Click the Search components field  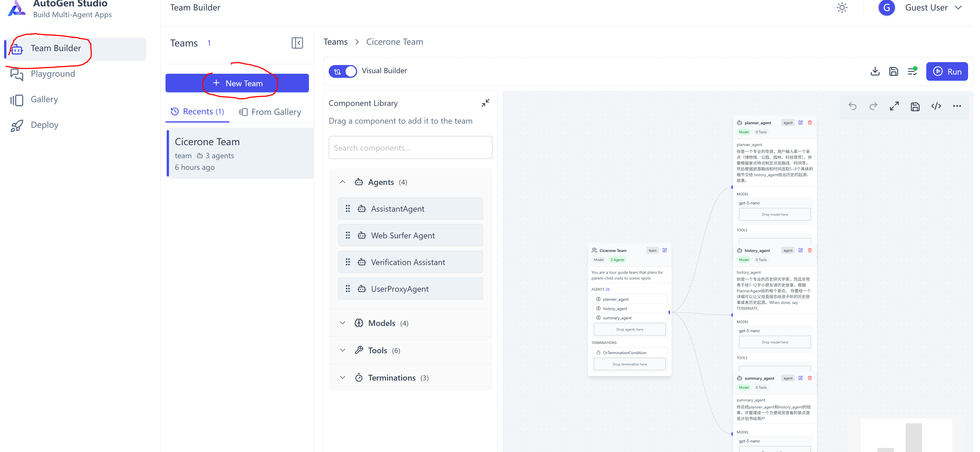coord(410,148)
